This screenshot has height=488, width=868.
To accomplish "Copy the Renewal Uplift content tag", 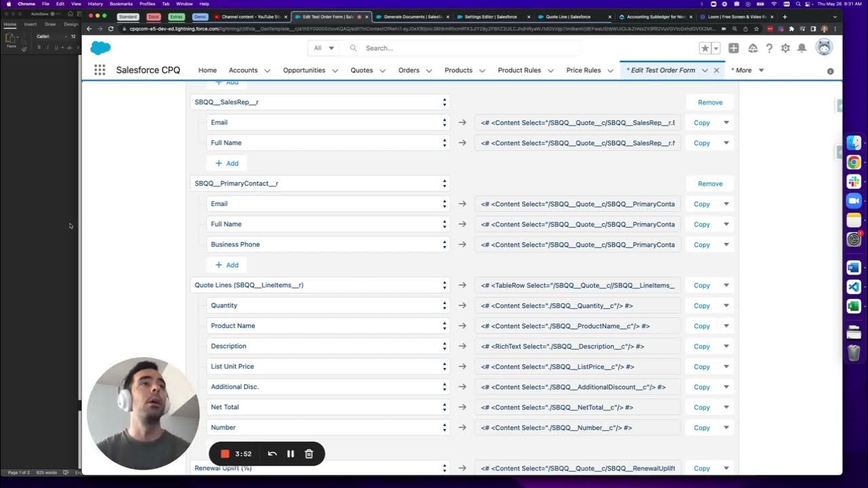I will click(x=702, y=468).
